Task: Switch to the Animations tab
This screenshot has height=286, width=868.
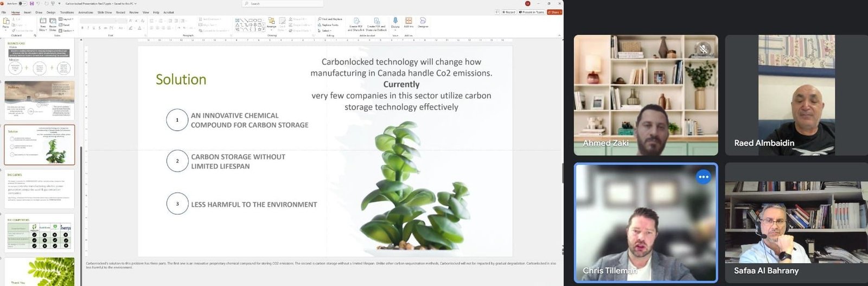Action: click(86, 12)
